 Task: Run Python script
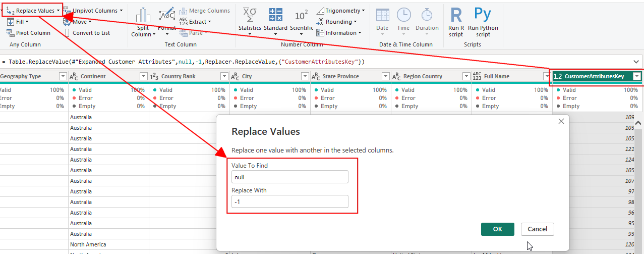pos(483,22)
